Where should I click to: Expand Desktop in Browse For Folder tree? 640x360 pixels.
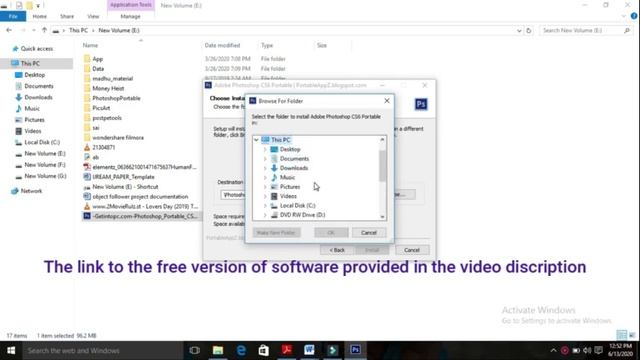point(265,149)
